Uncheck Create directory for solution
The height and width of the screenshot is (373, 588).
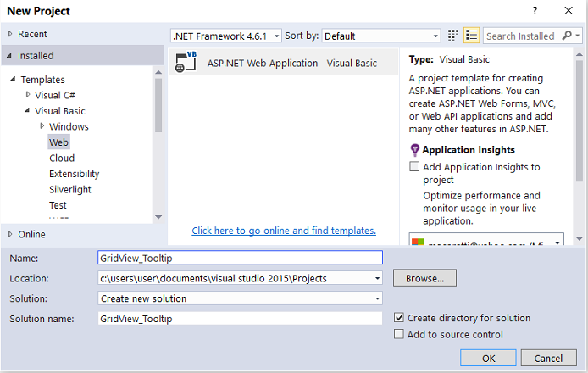tap(398, 317)
